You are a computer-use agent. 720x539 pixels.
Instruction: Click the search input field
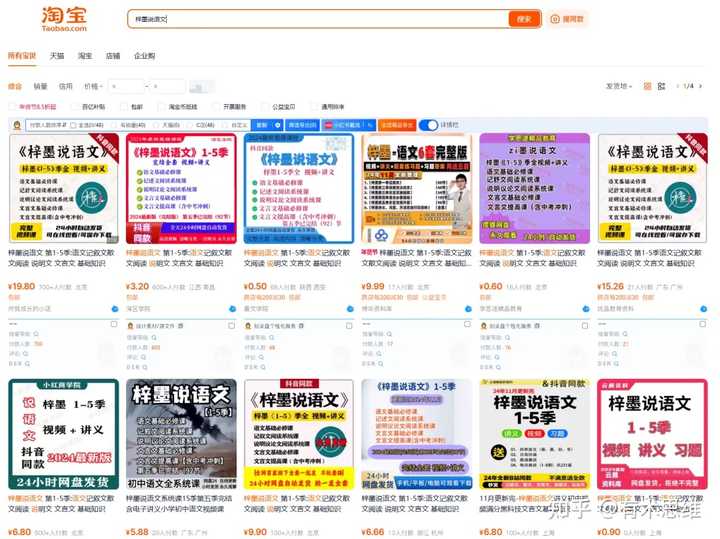click(318, 19)
